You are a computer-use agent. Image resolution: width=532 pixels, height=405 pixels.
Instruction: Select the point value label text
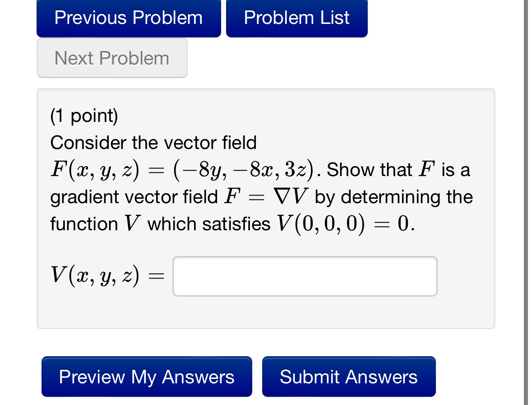tap(84, 116)
